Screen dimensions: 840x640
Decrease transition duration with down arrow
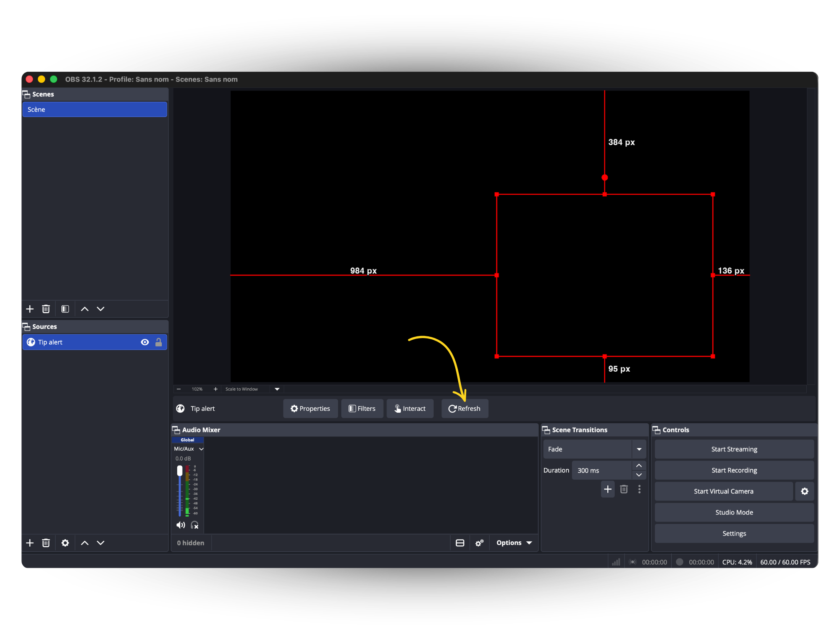tap(639, 475)
